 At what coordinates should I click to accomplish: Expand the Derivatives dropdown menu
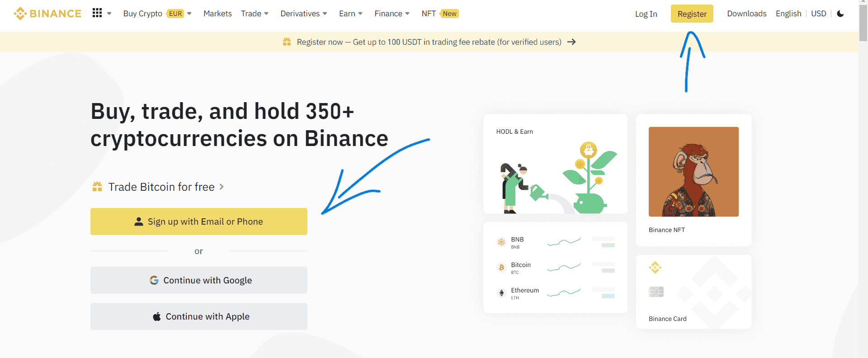tap(304, 14)
